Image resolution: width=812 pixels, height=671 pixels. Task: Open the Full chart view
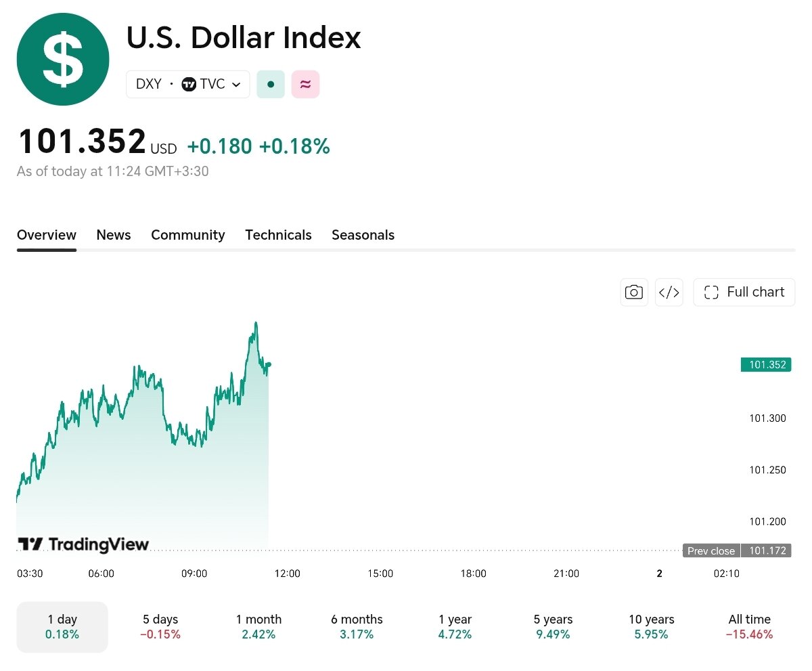pos(744,293)
